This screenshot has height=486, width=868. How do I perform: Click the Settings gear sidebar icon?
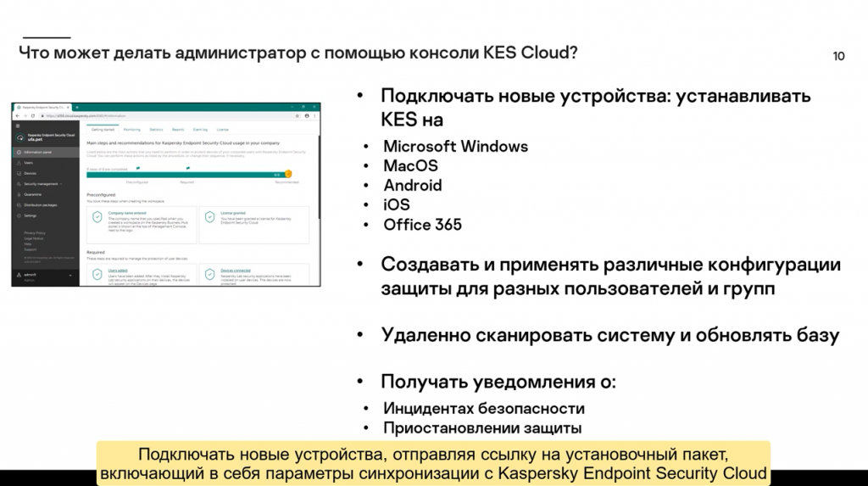point(19,215)
